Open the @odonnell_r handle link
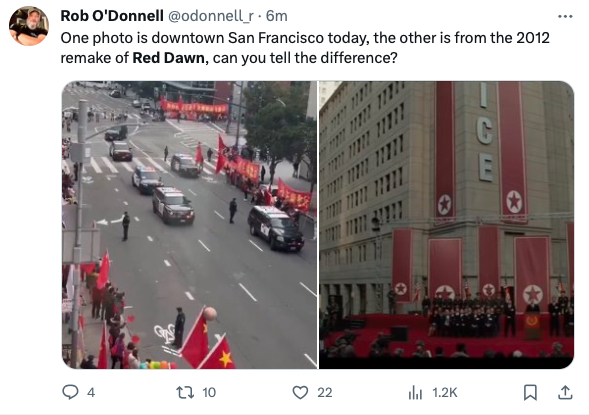Viewport: 589px width, 415px height. click(210, 16)
